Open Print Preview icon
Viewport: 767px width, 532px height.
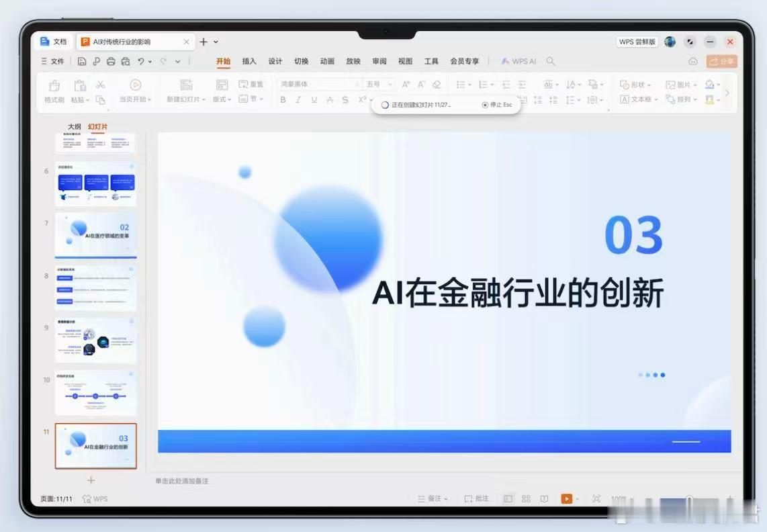tap(126, 61)
